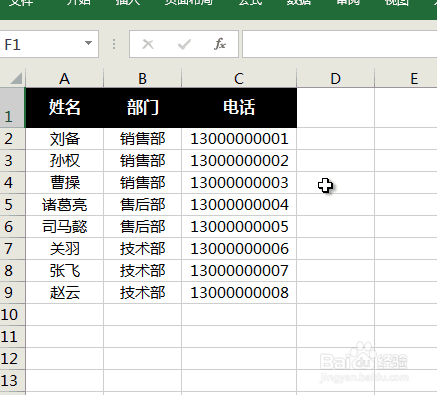The height and width of the screenshot is (395, 437).
Task: Select the cell containing 孙权
Action: click(x=65, y=161)
